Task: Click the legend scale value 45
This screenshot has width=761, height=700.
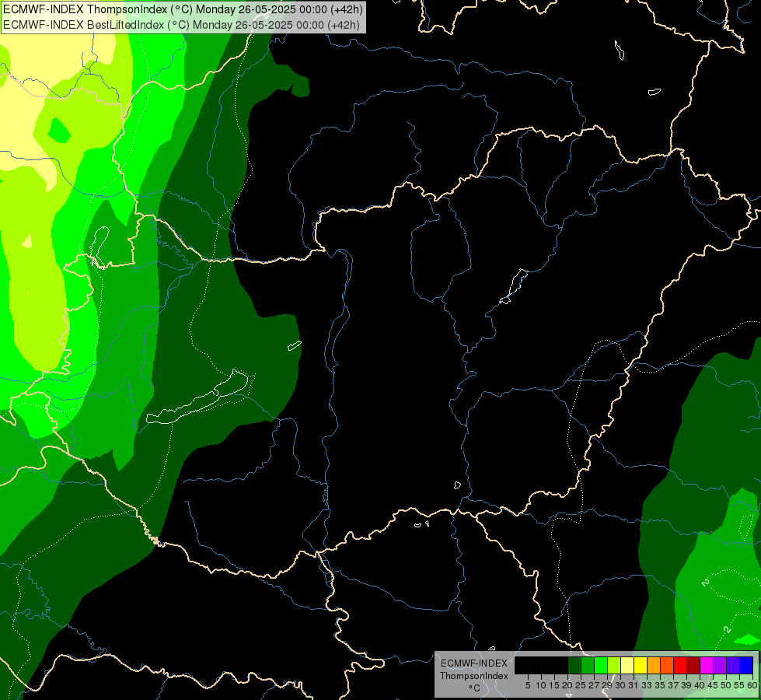Action: pos(714,685)
